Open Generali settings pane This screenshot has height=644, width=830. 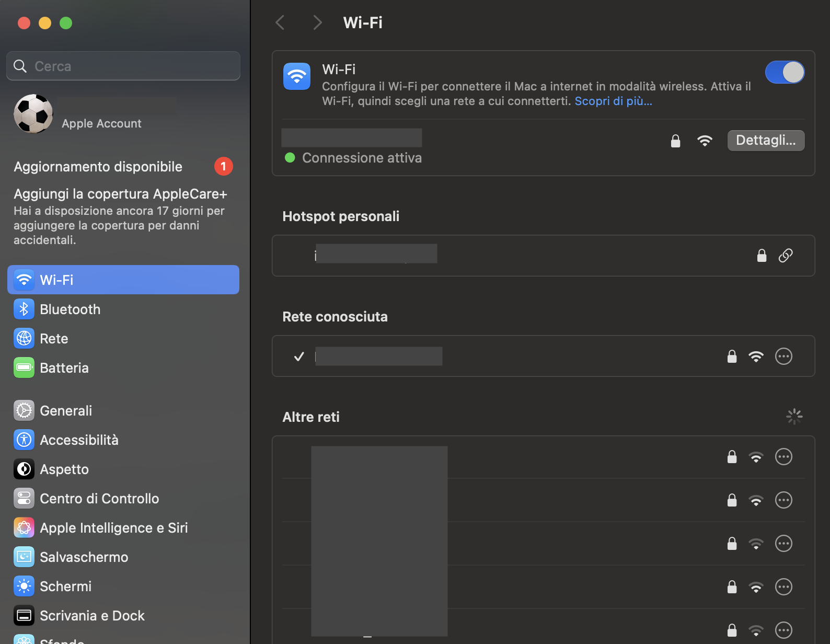[x=123, y=410]
